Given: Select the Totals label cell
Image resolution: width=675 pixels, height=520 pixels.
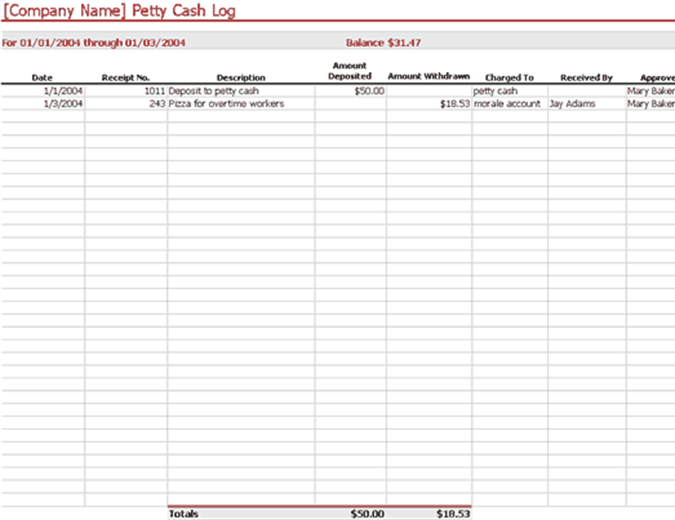Looking at the screenshot, I should pos(184,514).
